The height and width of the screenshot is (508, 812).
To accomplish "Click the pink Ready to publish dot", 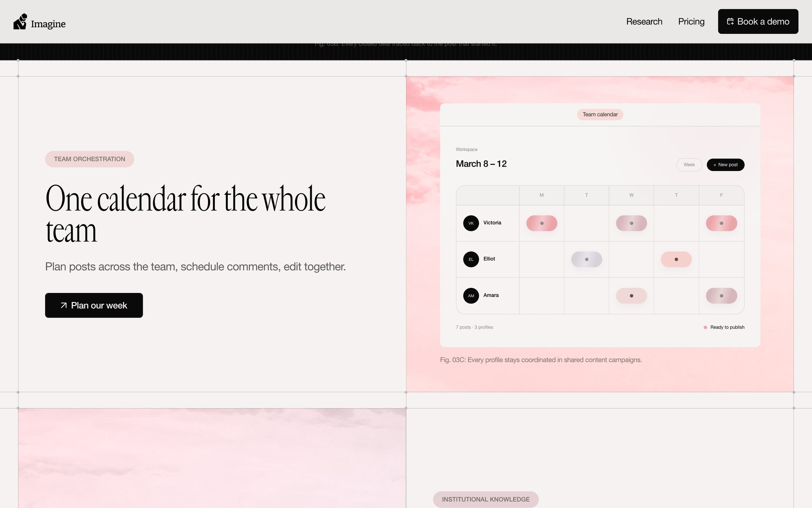I will click(x=705, y=327).
